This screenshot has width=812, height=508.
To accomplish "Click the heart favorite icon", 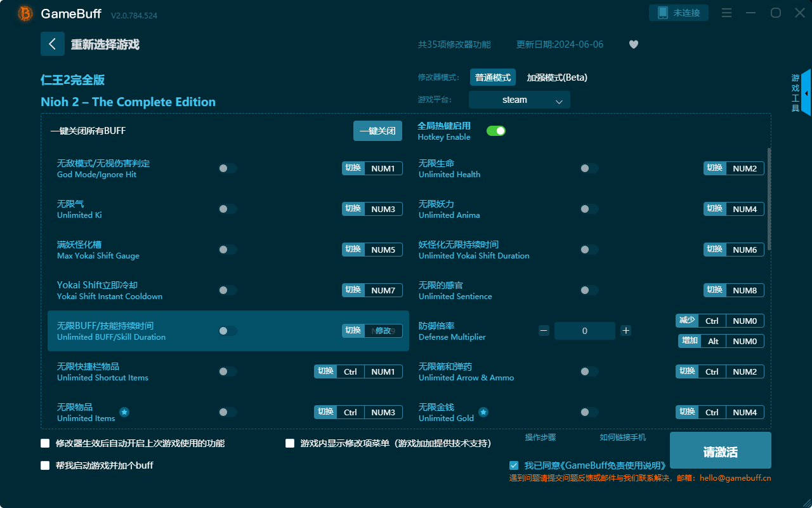I will click(x=633, y=44).
